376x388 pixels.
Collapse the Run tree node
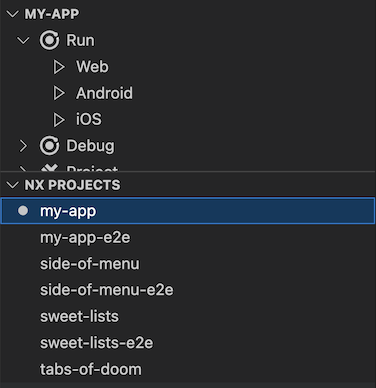coord(23,41)
